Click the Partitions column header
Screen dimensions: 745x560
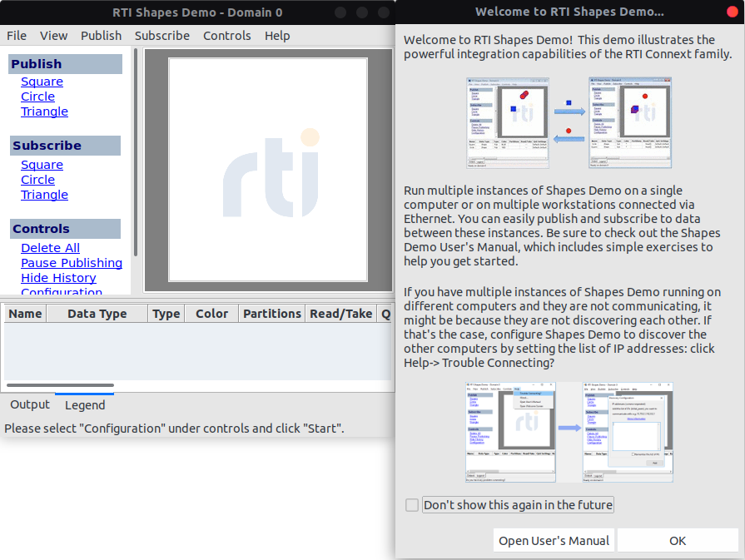(271, 314)
